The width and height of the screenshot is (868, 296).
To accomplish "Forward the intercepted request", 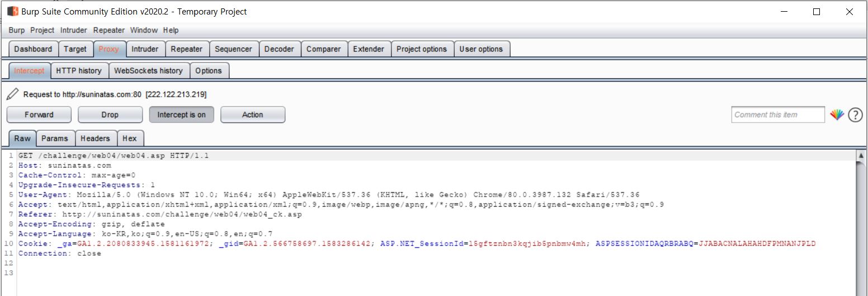I will click(x=39, y=114).
